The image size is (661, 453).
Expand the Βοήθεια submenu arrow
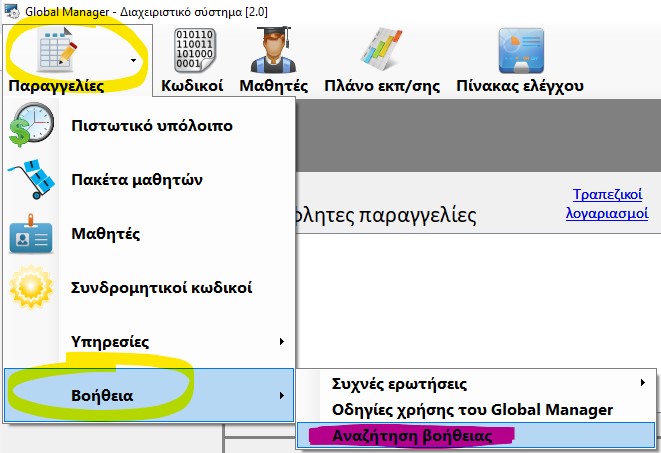pyautogui.click(x=282, y=395)
